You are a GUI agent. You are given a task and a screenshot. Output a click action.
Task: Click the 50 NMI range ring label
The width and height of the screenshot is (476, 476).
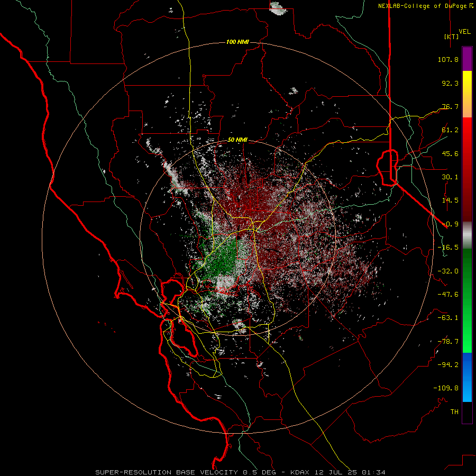[237, 140]
